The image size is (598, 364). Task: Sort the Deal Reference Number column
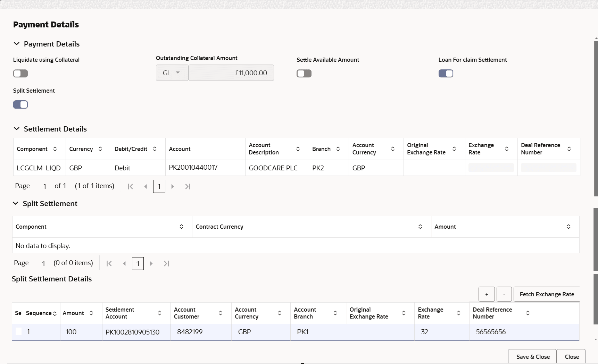(x=528, y=313)
